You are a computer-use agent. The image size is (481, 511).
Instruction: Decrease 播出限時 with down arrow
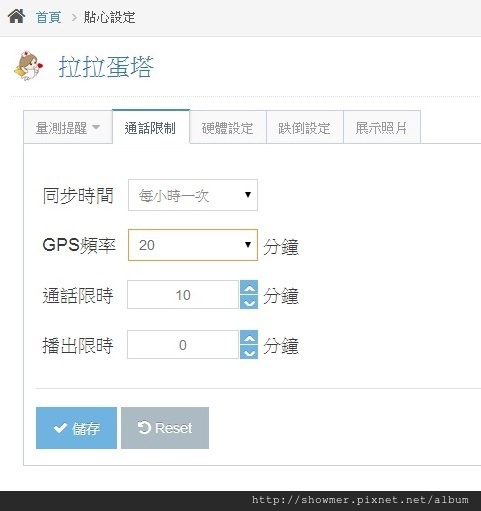click(x=249, y=352)
